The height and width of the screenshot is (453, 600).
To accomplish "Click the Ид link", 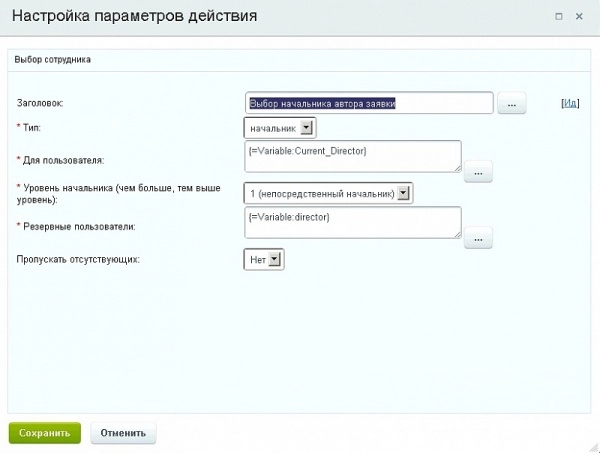I will point(571,103).
